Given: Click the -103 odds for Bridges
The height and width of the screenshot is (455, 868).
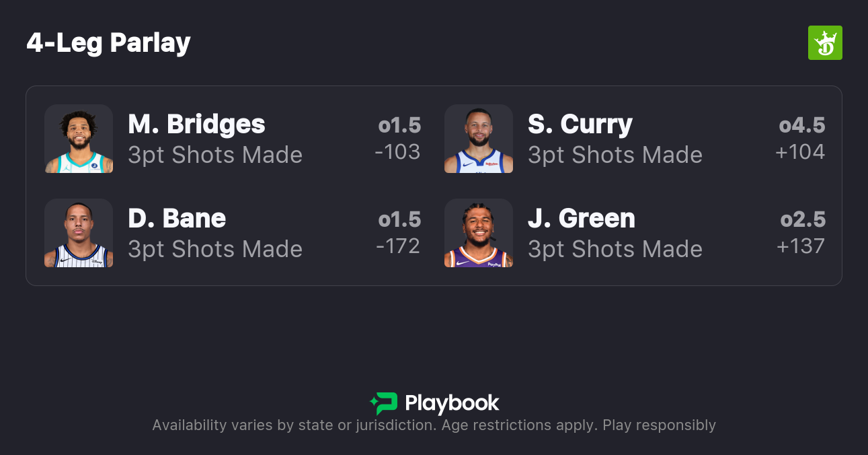Looking at the screenshot, I should 397,152.
